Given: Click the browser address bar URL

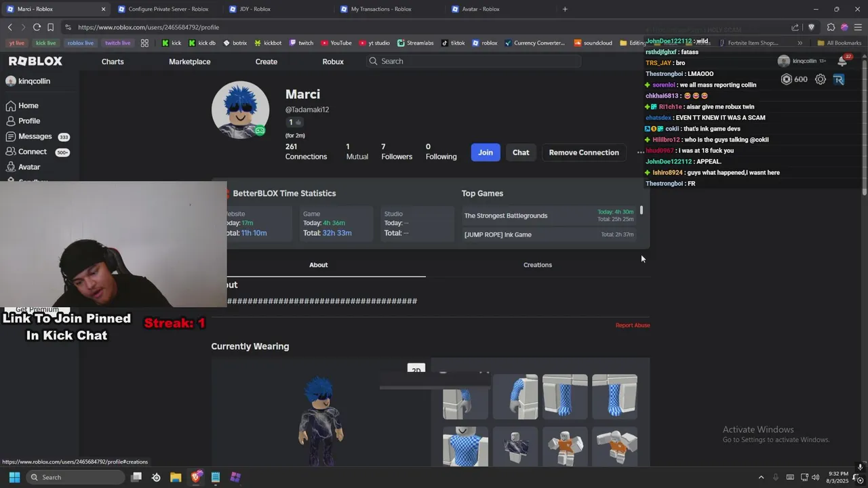Looking at the screenshot, I should (149, 27).
